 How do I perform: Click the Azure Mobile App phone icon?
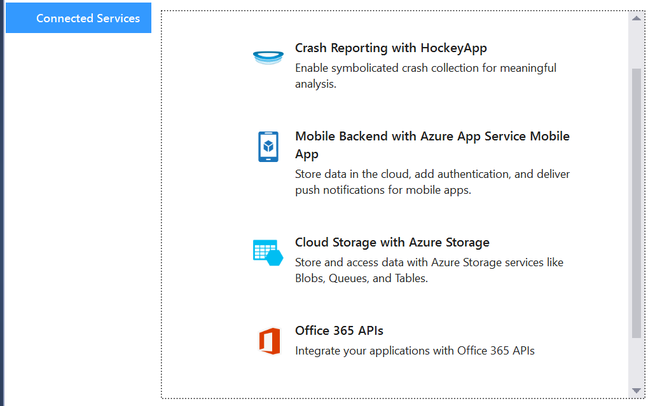click(x=268, y=146)
